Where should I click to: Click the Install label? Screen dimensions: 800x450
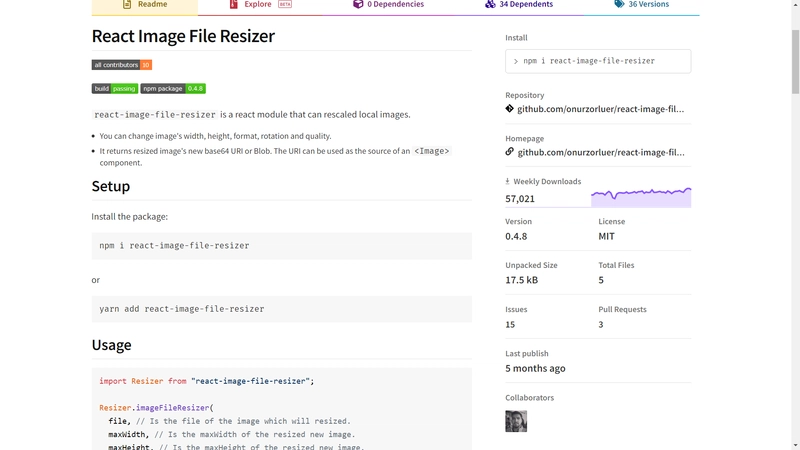[516, 38]
